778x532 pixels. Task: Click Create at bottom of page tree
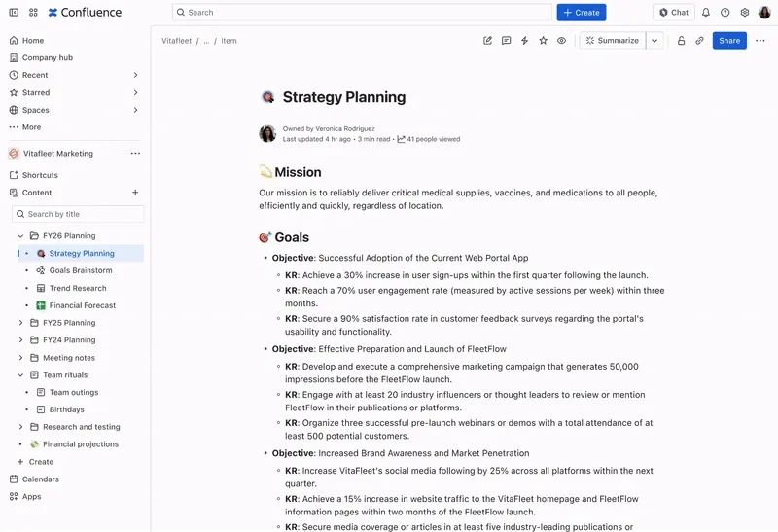click(36, 462)
